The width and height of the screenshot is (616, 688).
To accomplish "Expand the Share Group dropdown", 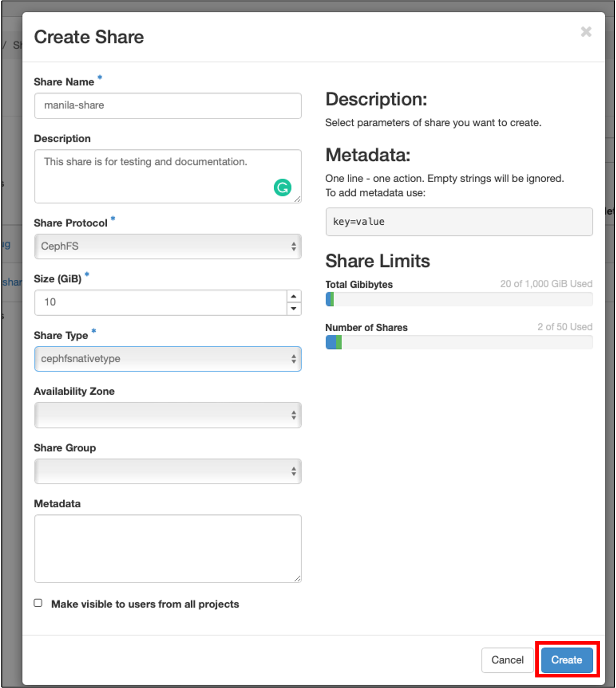I will point(167,471).
